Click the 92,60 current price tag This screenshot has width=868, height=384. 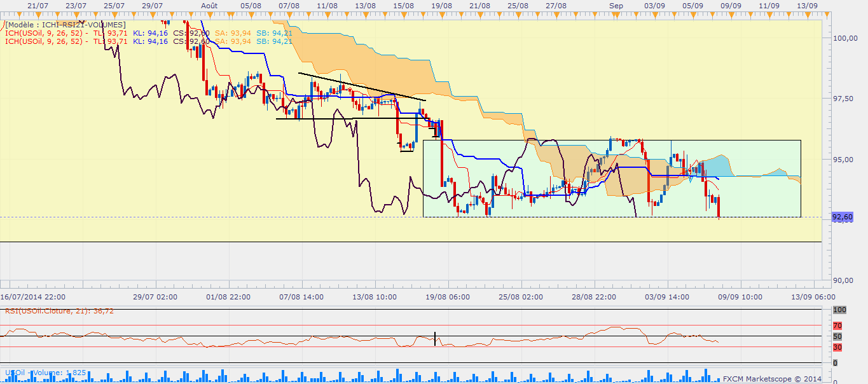843,217
